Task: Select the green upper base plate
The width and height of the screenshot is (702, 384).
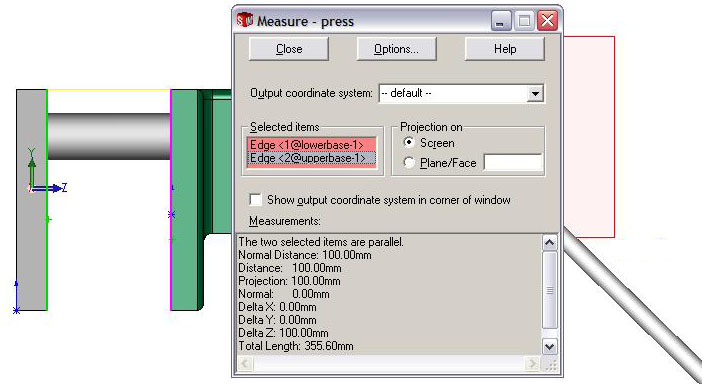Action: tap(184, 200)
